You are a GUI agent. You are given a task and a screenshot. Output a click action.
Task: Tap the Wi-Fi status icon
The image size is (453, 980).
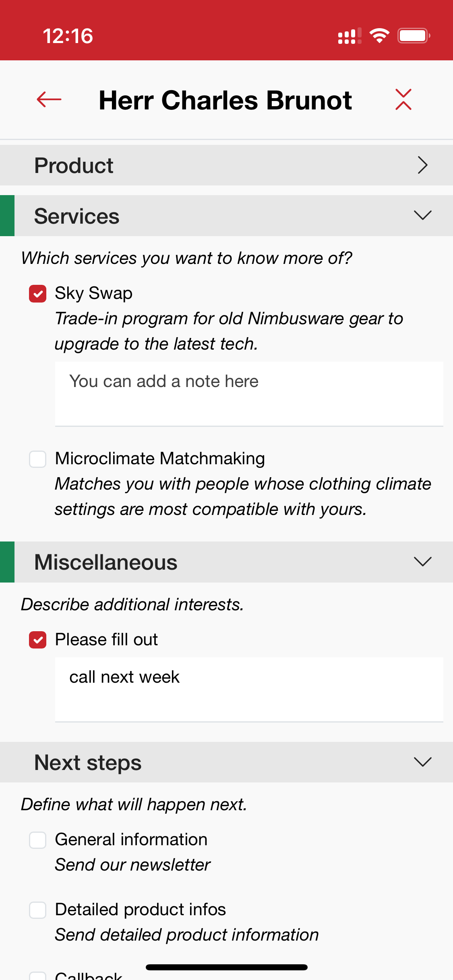[379, 36]
